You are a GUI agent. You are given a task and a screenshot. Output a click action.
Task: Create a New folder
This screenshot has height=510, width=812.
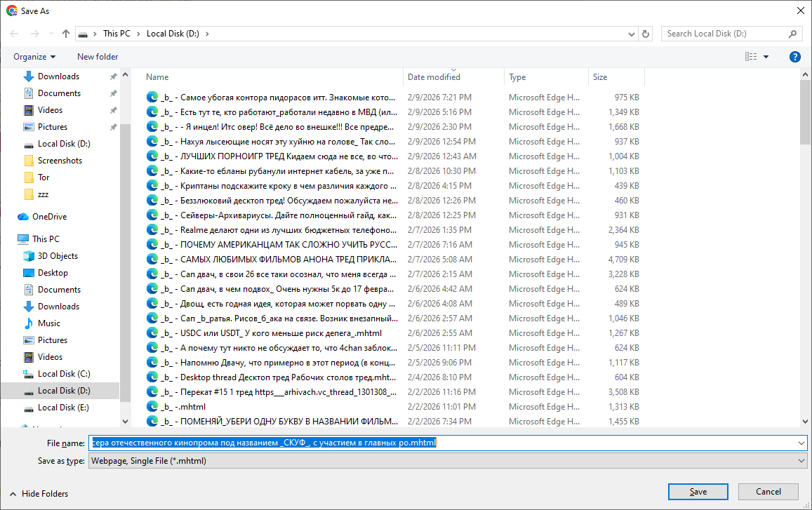98,57
